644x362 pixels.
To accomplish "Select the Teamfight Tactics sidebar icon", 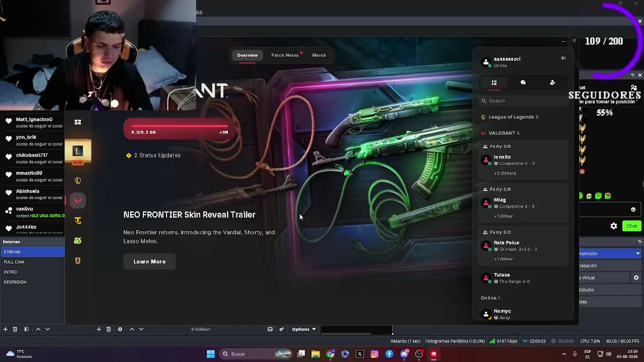I will (77, 221).
